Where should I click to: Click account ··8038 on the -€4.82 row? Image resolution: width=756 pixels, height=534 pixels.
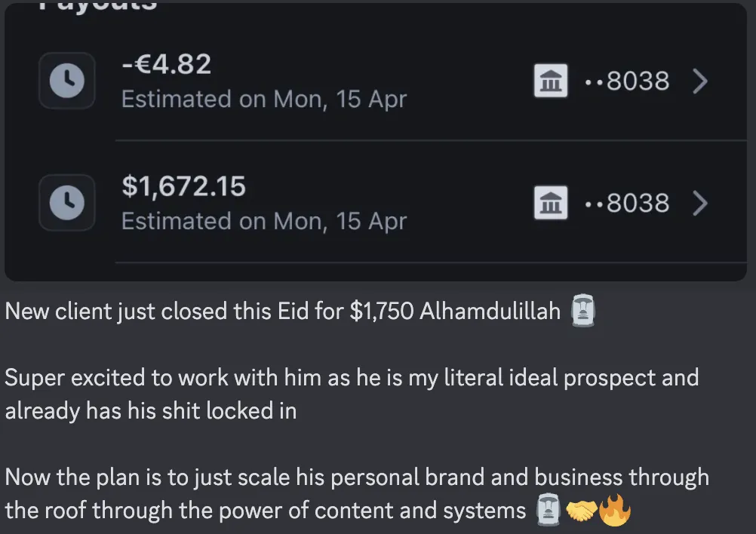pos(627,81)
